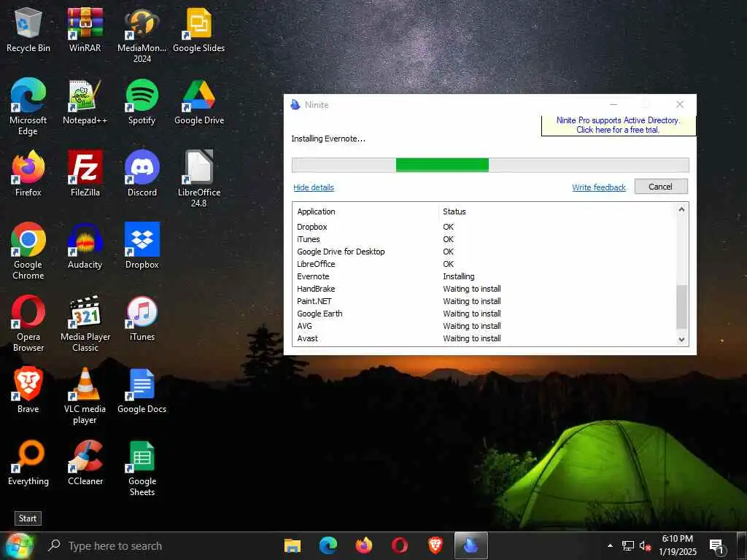Click the taskbar clock showing 6:10 PM
Viewport: 747px width, 560px height.
(678, 545)
